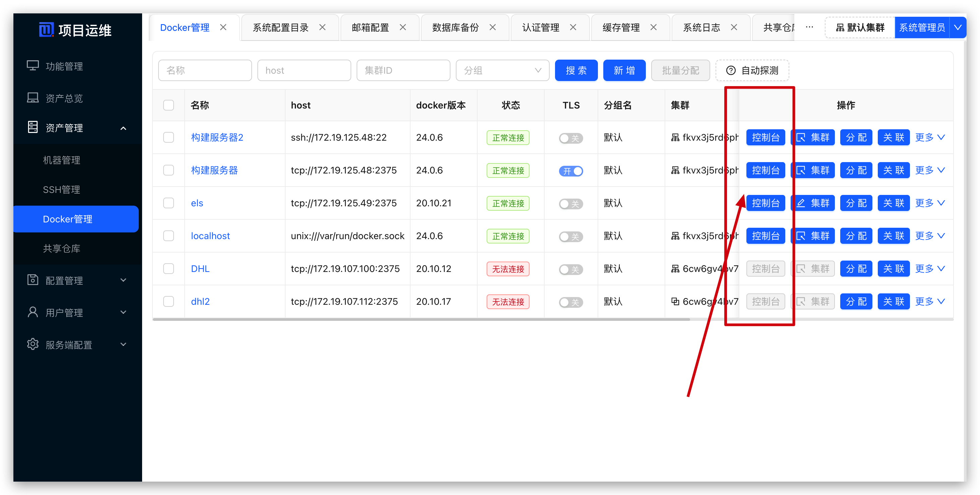
Task: Turn off TLS for the tcp 构建服务器 row
Action: [x=571, y=171]
